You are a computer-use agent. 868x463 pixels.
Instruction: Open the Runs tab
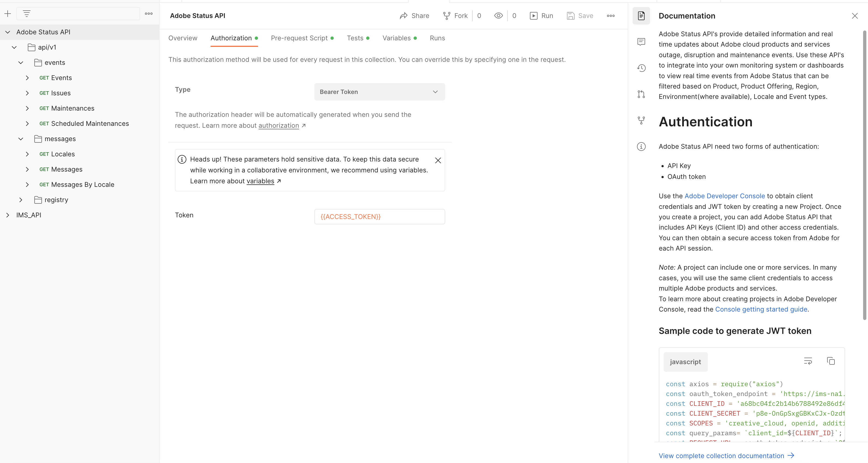coord(437,38)
